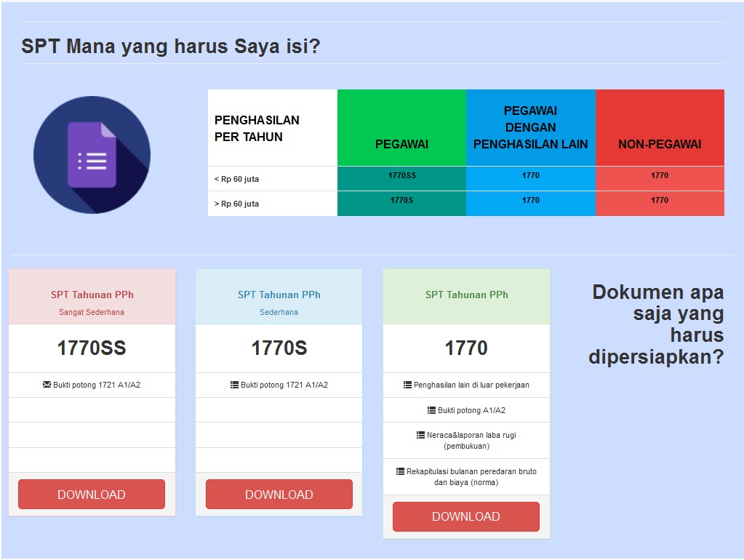Click 'SPT Mana yang harus Saya isi?' heading
Image resolution: width=744 pixels, height=560 pixels.
pyautogui.click(x=171, y=47)
